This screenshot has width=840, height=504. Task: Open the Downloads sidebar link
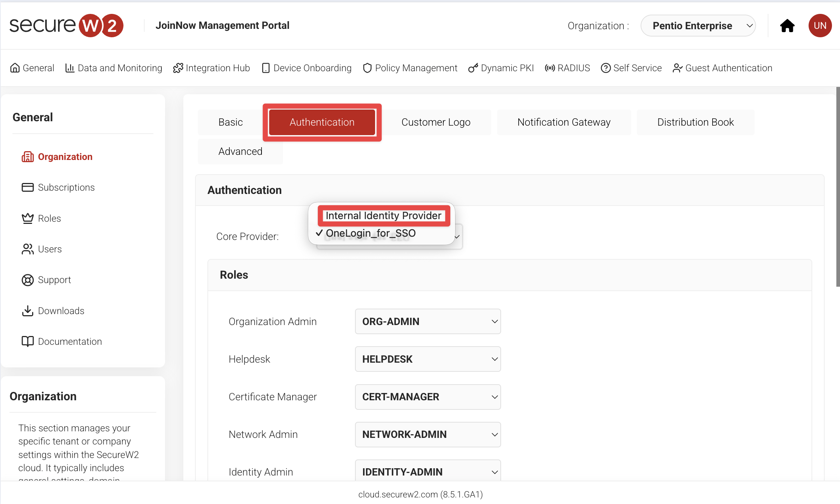(61, 311)
